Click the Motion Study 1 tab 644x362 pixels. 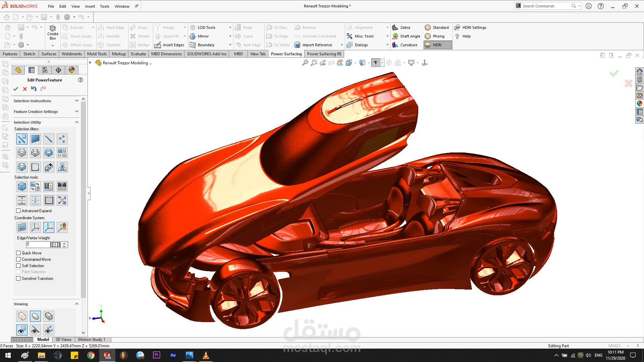pos(92,340)
